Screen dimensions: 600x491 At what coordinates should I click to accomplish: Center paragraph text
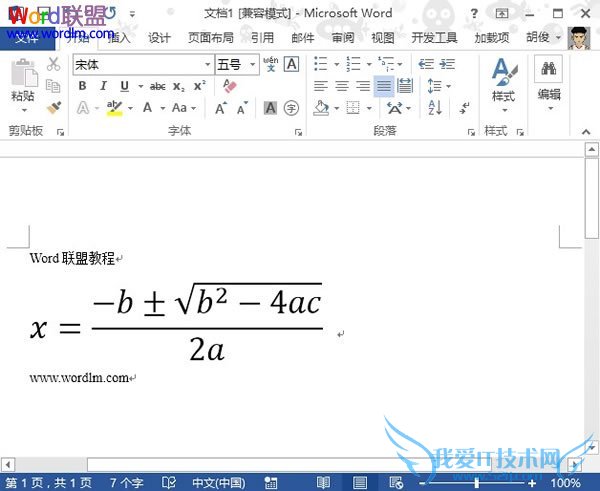342,86
